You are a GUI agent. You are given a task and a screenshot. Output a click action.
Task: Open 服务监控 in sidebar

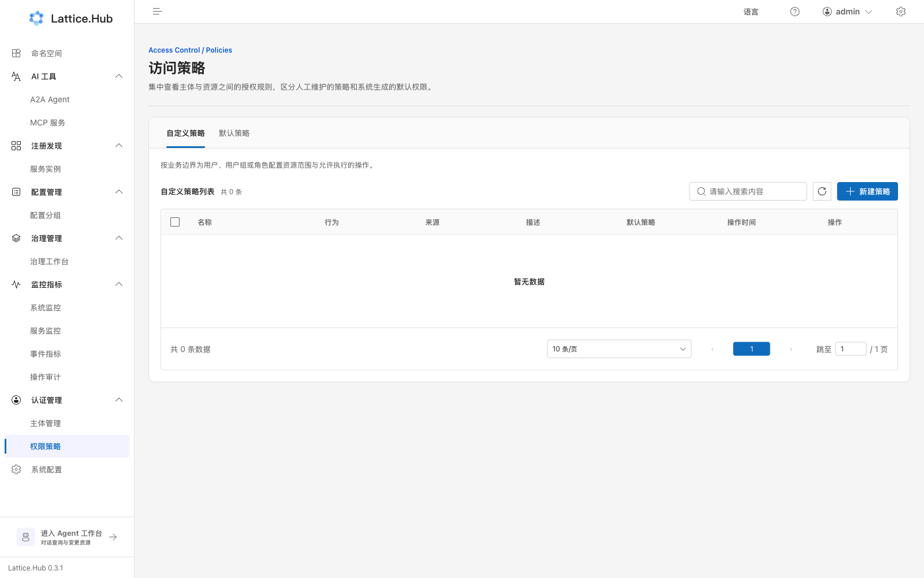coord(45,331)
